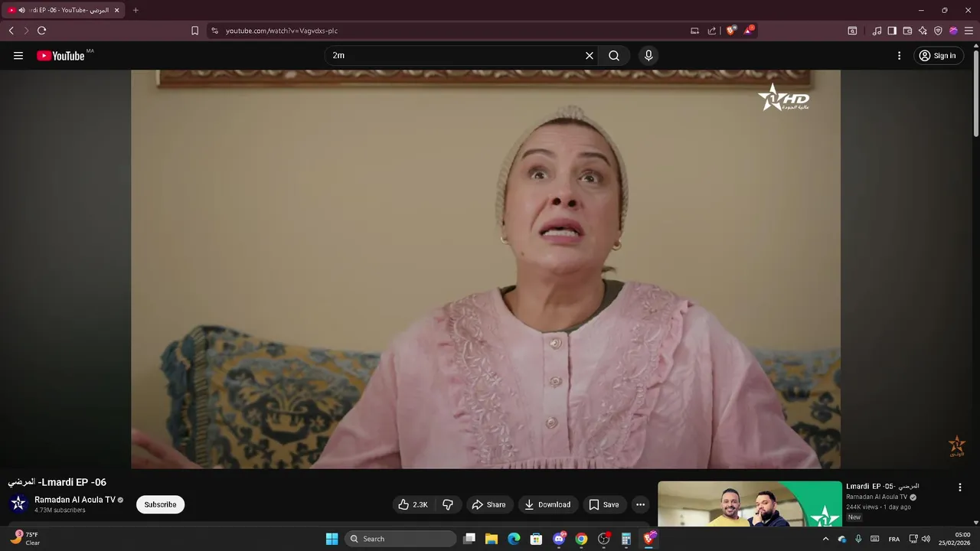This screenshot has height=551, width=980.
Task: Open weather widget showing 75°F
Action: (25, 539)
